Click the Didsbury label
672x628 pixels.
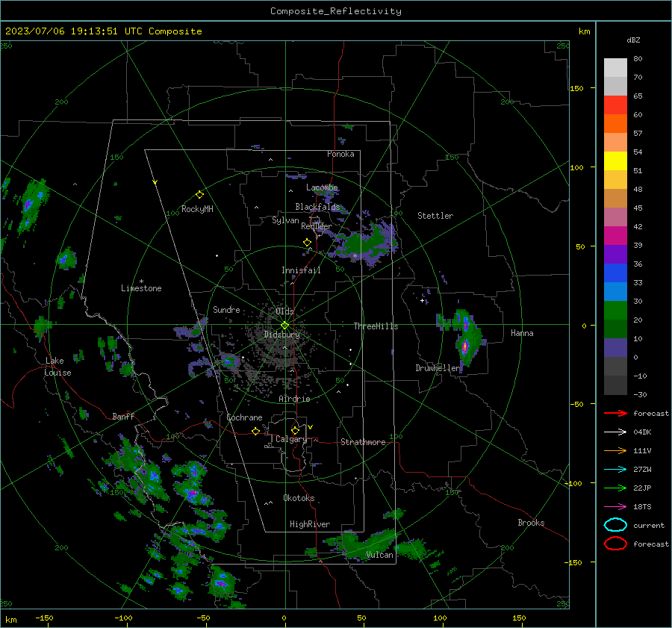click(x=281, y=335)
